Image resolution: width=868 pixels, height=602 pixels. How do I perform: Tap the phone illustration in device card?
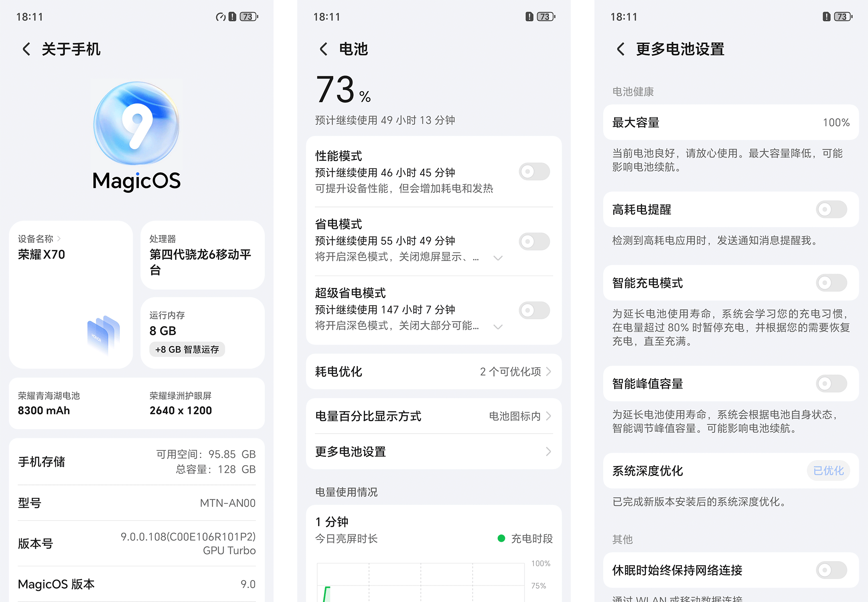[x=103, y=335]
